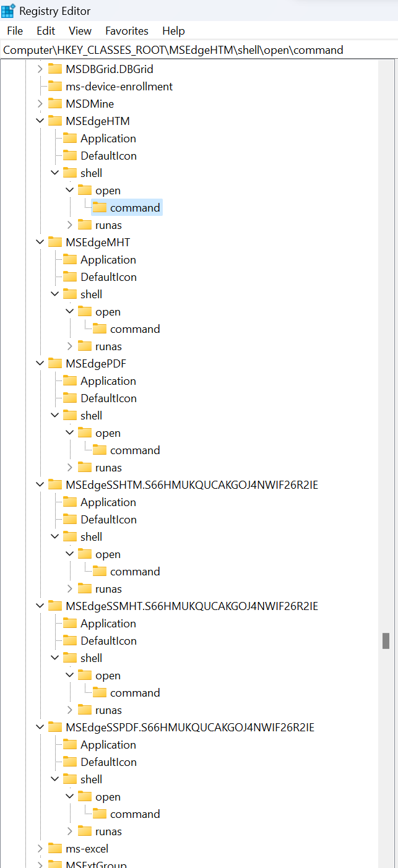The width and height of the screenshot is (398, 868).
Task: Expand runas under MSEdgeHTM shell
Action: click(x=70, y=225)
